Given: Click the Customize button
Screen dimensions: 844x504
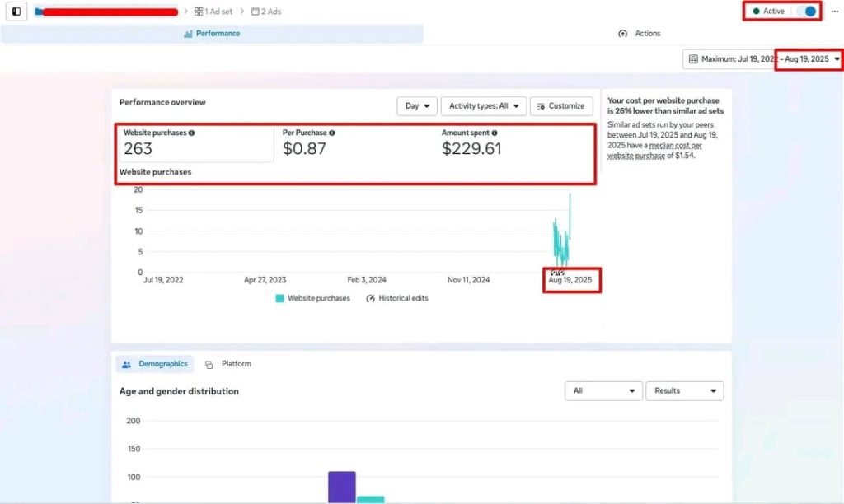Looking at the screenshot, I should tap(560, 106).
